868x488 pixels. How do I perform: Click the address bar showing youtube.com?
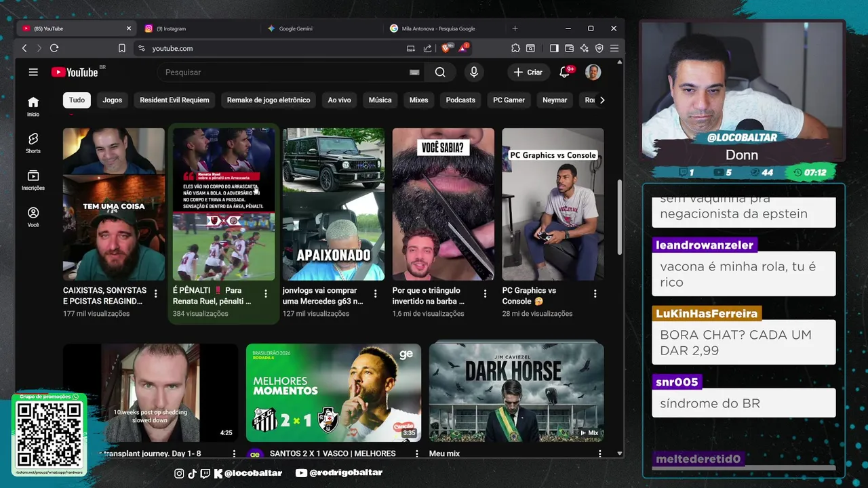pos(271,48)
